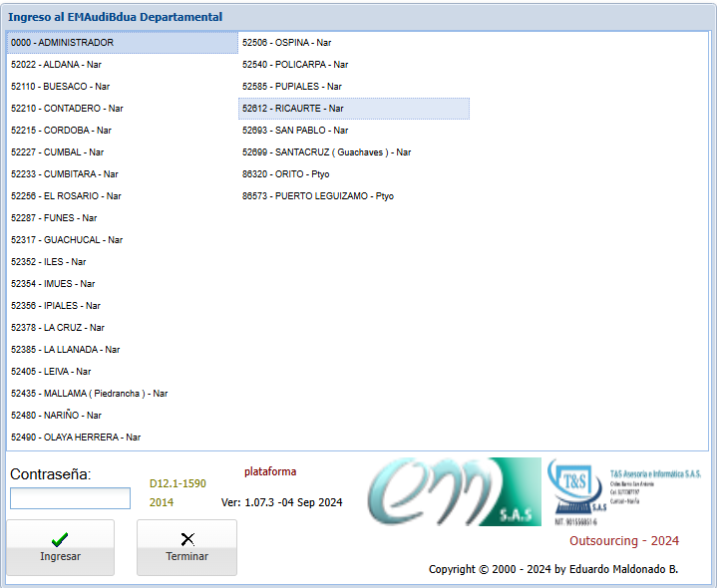Image resolution: width=717 pixels, height=588 pixels.
Task: Select 52227 - CUMBAL - Nar entry
Action: [x=58, y=152]
